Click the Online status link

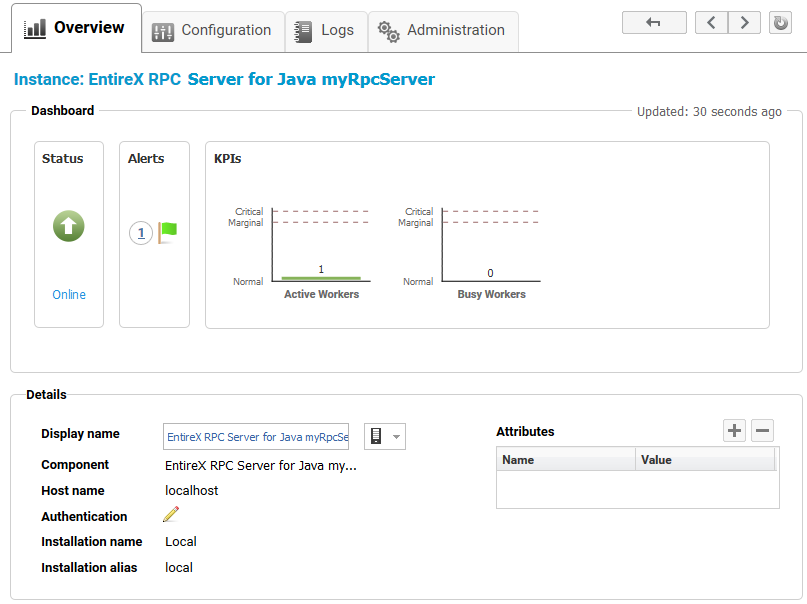tap(69, 295)
